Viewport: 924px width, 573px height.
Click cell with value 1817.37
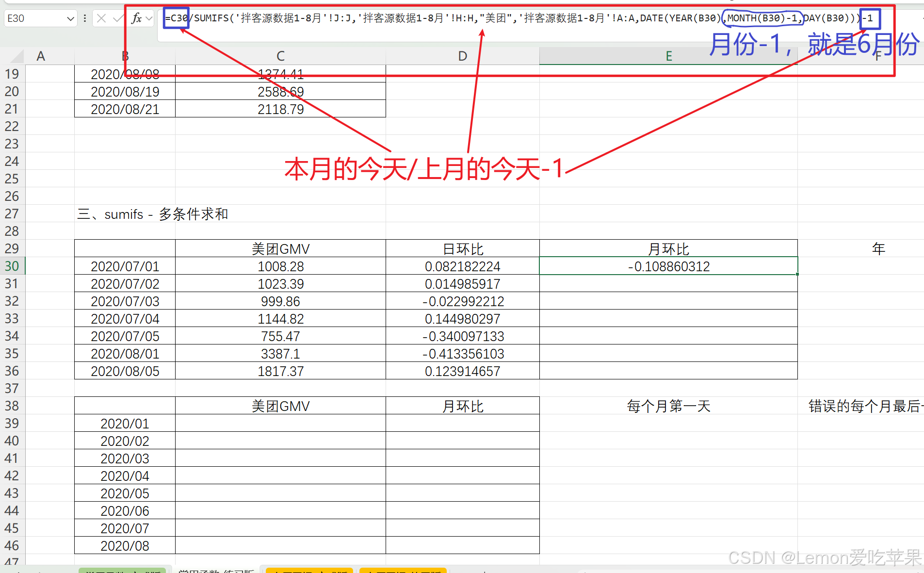[x=280, y=371]
